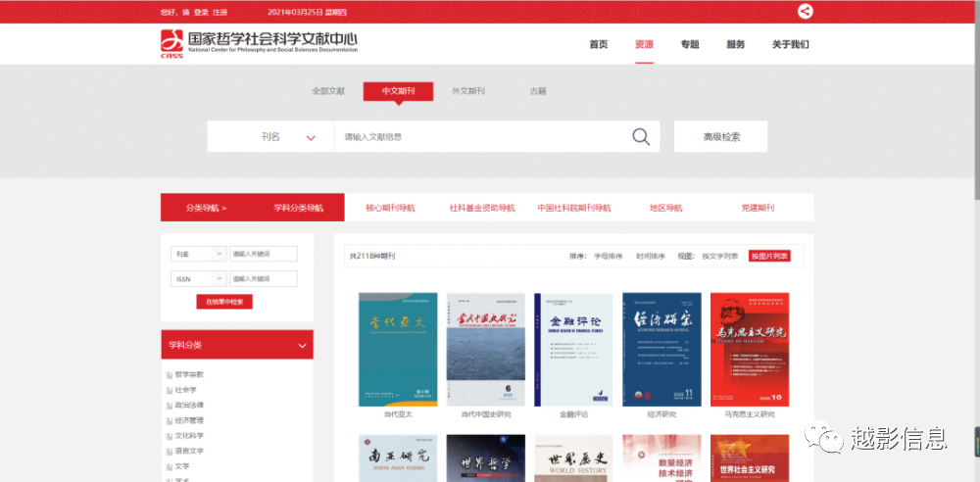
Task: Click the 经济研究 title under its cover
Action: pyautogui.click(x=661, y=414)
